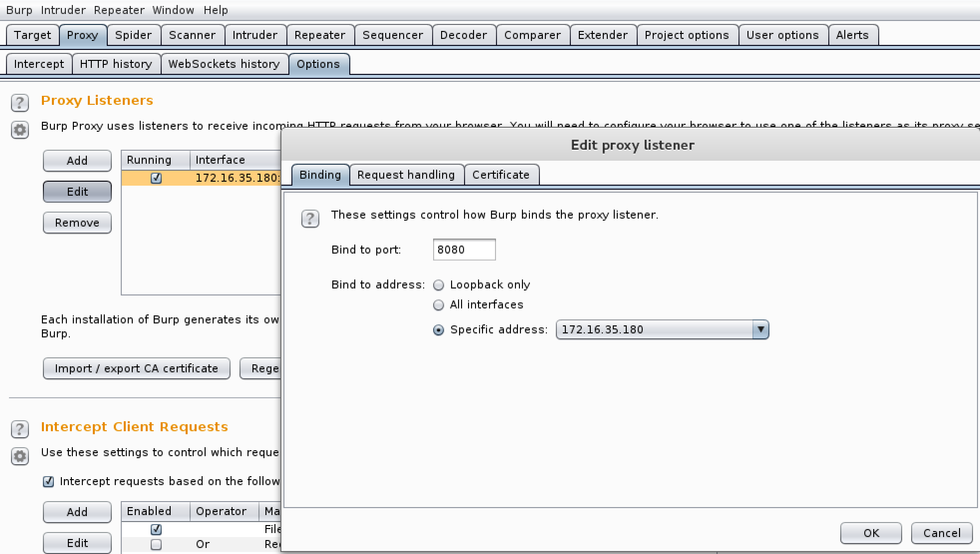Toggle the Or rule enabled checkbox
980x554 pixels.
coord(156,545)
